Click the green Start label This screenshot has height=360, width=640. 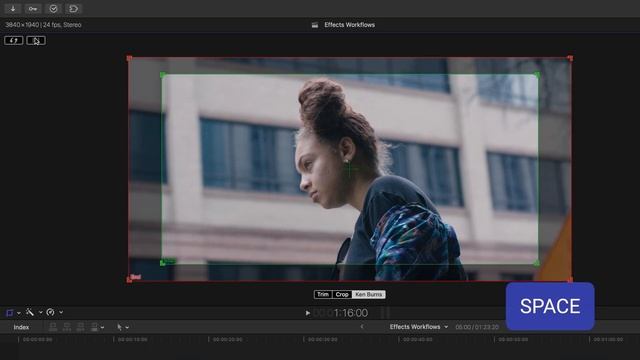click(171, 260)
